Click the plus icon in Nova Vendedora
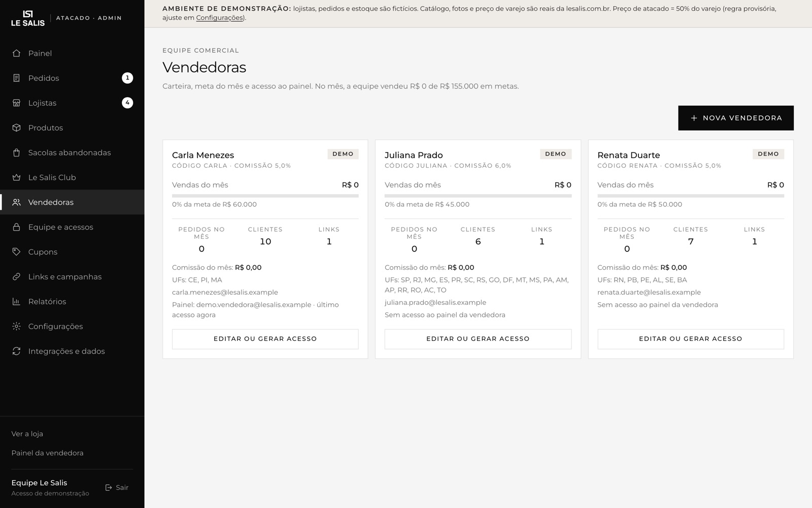Image resolution: width=812 pixels, height=508 pixels. [x=694, y=118]
